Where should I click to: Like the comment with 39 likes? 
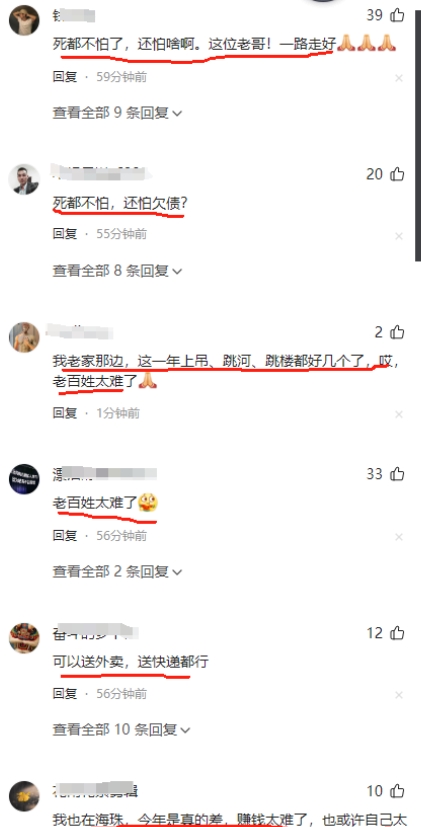397,15
